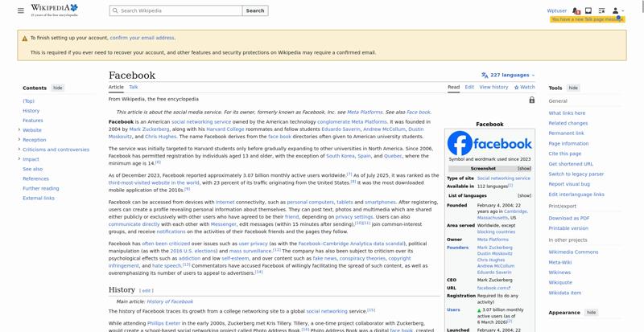The width and height of the screenshot is (644, 332).
Task: Open the History of Facebook main article
Action: click(170, 301)
